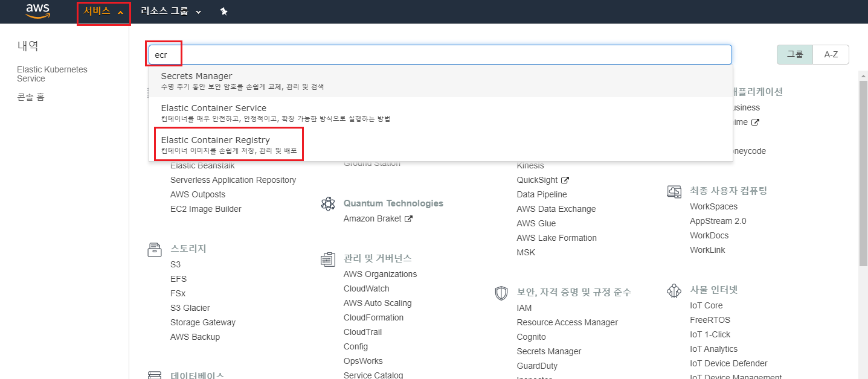
Task: Expand the 리소스 그룹 dropdown
Action: coord(171,11)
